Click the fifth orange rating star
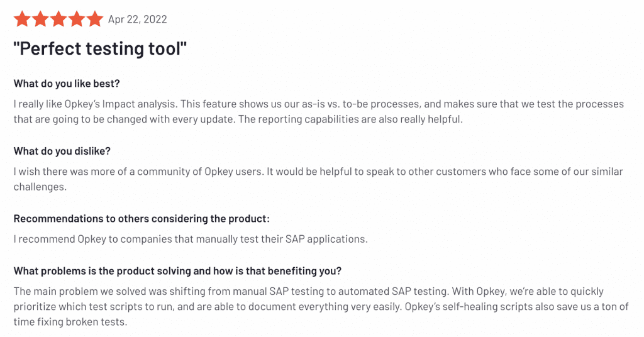Viewport: 644px width, 337px height. [x=95, y=19]
